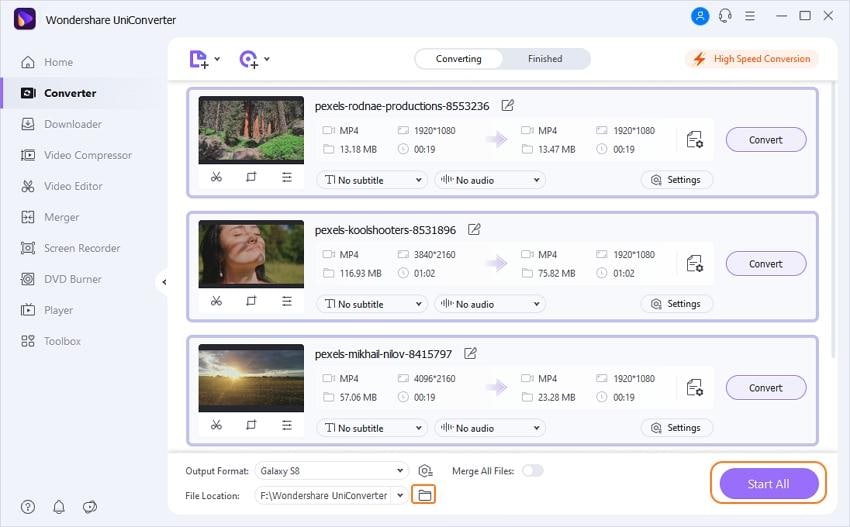Screen dimensions: 850x527
Task: Switch to the Finished tab
Action: (x=545, y=59)
